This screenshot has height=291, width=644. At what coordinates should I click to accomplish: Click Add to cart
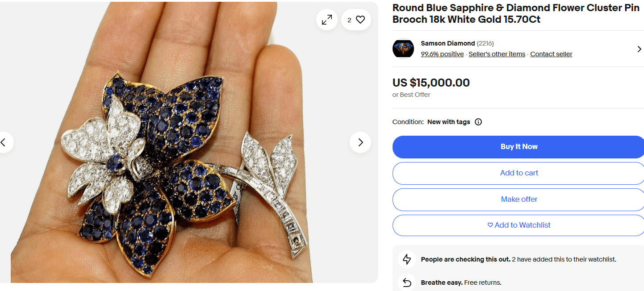pos(519,173)
